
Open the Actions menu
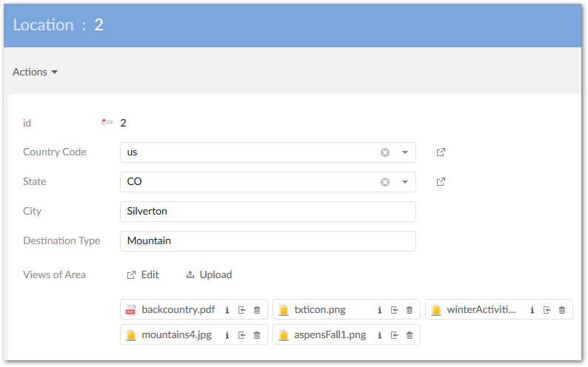click(x=36, y=72)
